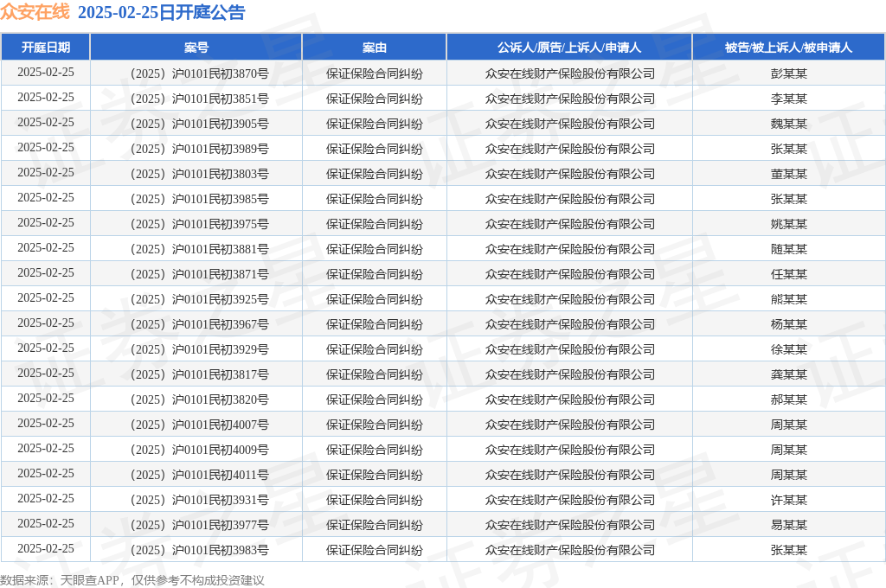The height and width of the screenshot is (588, 886).
Task: Click defendant name 魏某某
Action: click(x=789, y=124)
